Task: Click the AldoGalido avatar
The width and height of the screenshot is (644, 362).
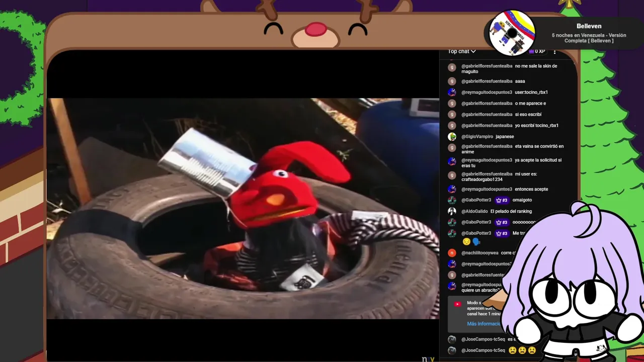Action: 452,211
